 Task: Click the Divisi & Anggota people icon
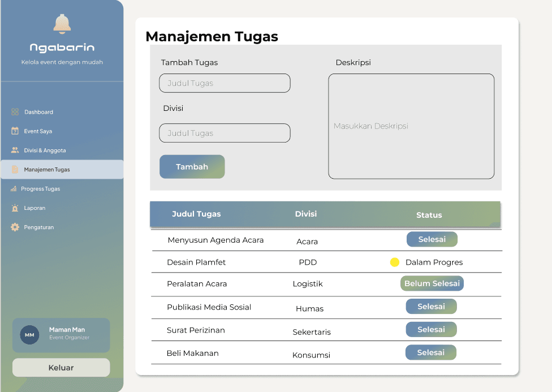click(15, 150)
